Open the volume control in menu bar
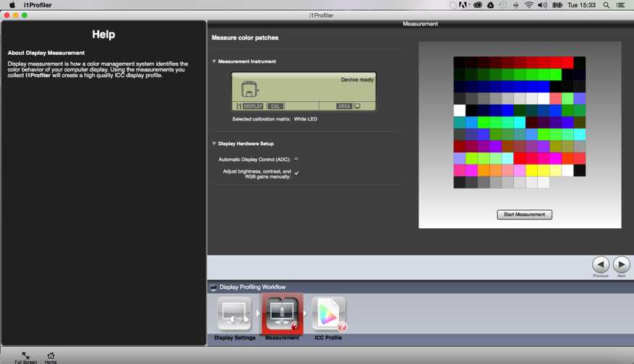This screenshot has height=364, width=634. (542, 5)
